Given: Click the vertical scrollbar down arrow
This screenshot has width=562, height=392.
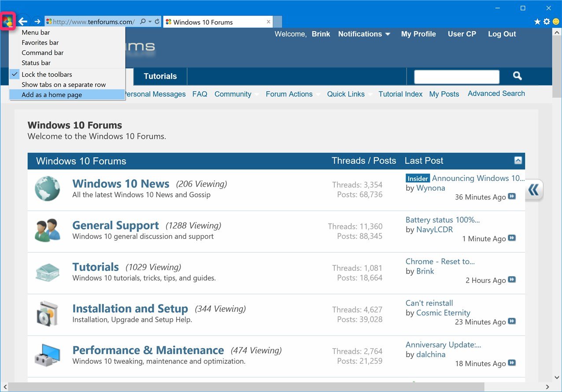Looking at the screenshot, I should [x=557, y=377].
